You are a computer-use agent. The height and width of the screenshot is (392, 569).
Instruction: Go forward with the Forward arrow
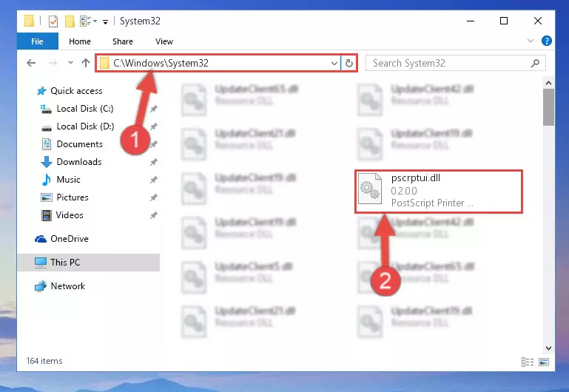point(53,63)
